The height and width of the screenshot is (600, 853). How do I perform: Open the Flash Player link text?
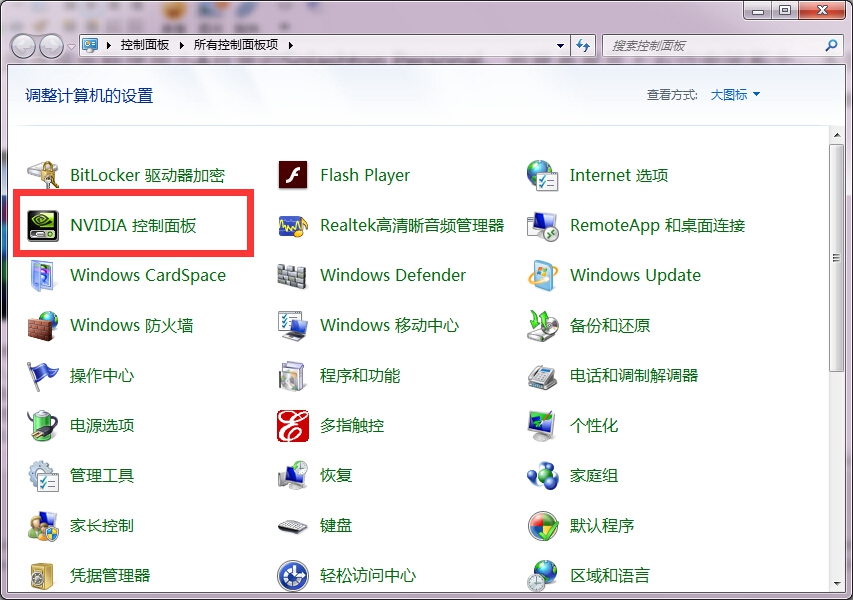click(x=365, y=175)
